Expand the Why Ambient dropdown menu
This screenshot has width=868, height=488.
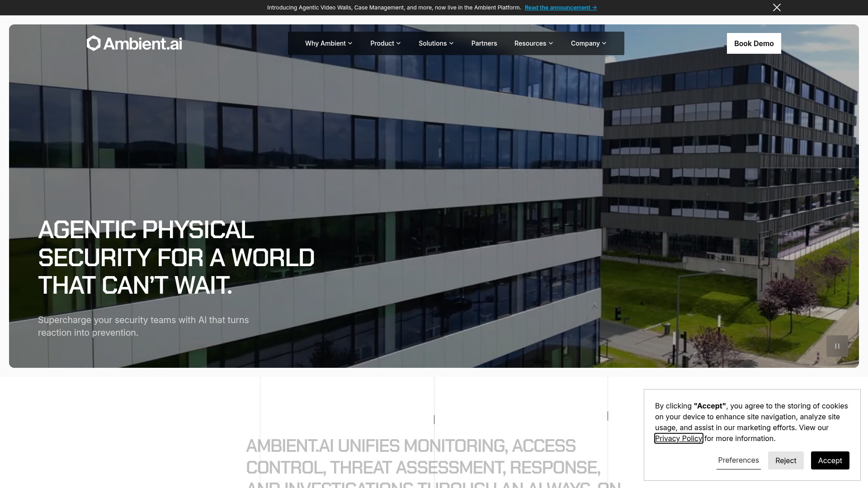coord(329,43)
